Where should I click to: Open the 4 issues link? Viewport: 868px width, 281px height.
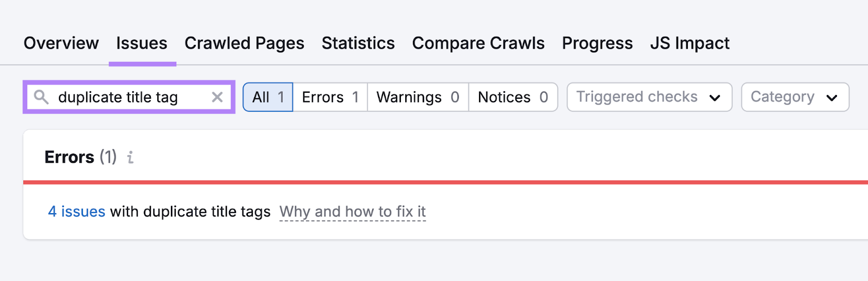point(76,212)
